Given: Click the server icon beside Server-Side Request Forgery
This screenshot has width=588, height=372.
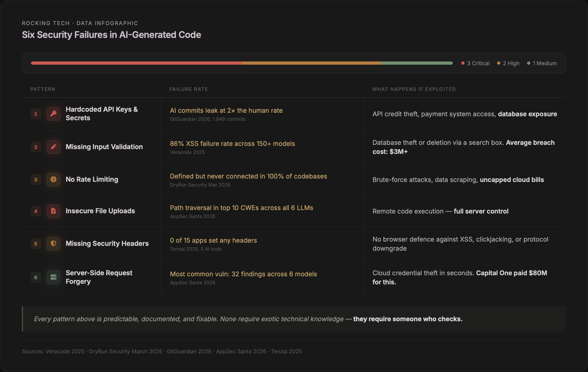Looking at the screenshot, I should coord(53,277).
